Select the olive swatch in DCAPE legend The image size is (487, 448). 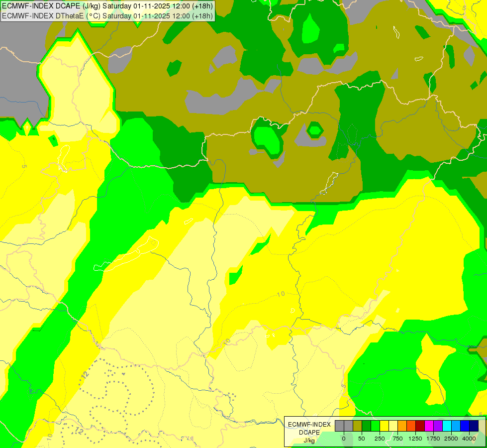pyautogui.click(x=358, y=426)
